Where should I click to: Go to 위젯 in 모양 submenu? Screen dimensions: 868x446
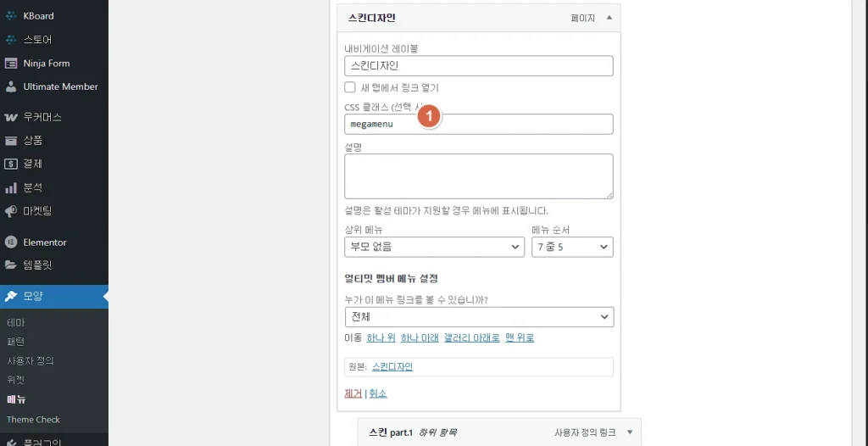[x=15, y=380]
